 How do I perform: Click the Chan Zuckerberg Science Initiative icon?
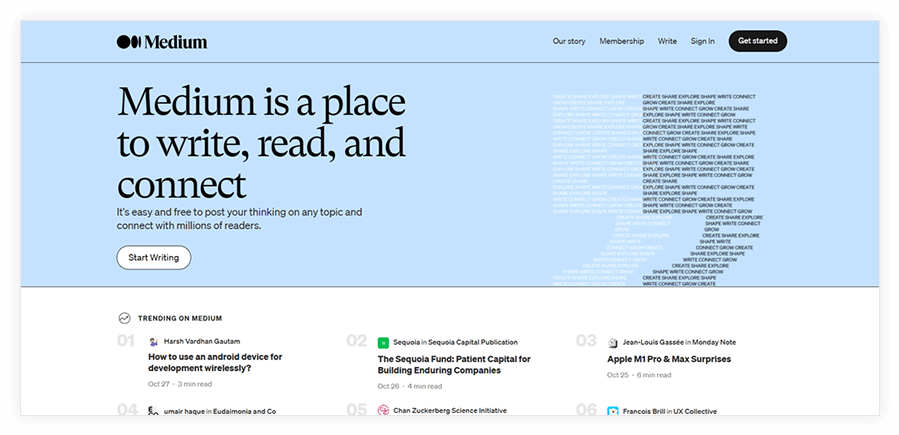pyautogui.click(x=383, y=410)
